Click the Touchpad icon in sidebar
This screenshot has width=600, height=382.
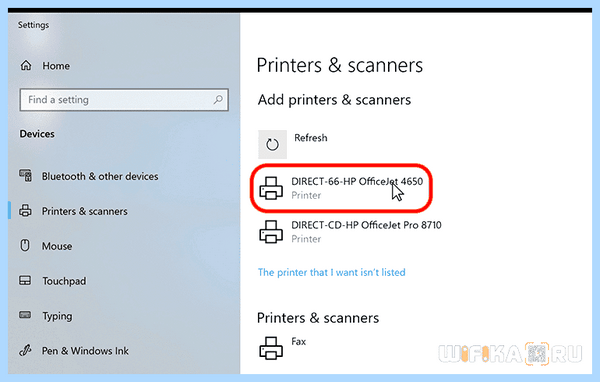(x=25, y=280)
